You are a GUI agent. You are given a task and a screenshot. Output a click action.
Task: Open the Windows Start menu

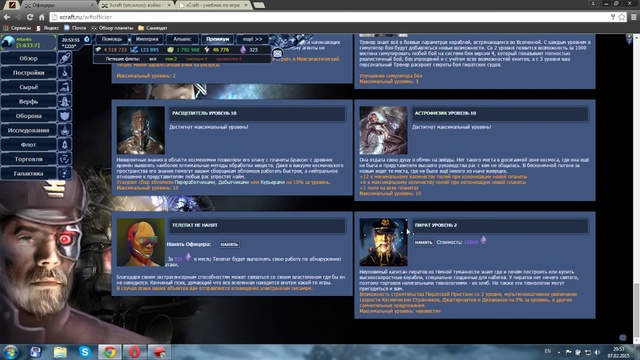point(10,352)
